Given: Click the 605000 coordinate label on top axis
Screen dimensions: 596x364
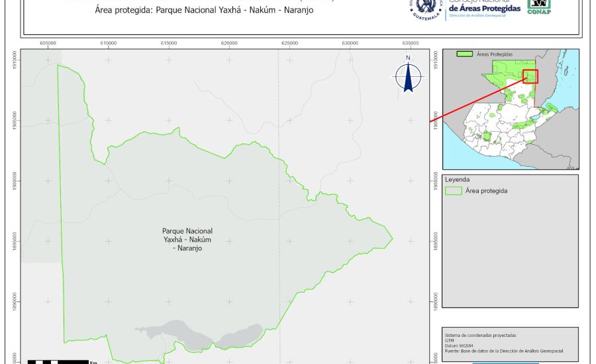Looking at the screenshot, I should [48, 43].
